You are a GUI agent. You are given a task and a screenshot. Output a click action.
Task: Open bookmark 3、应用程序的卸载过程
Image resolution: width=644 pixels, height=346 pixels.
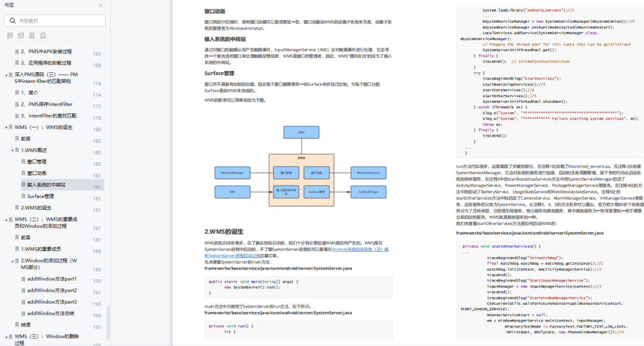pyautogui.click(x=46, y=63)
